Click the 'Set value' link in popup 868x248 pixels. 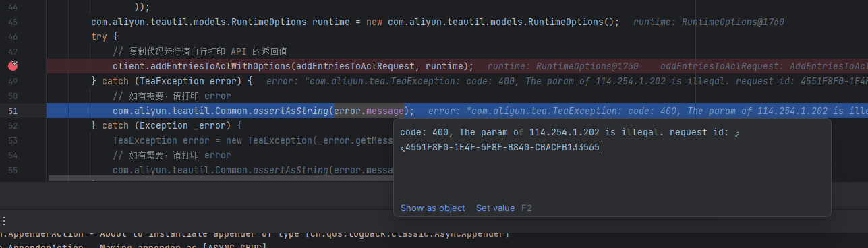(x=495, y=208)
